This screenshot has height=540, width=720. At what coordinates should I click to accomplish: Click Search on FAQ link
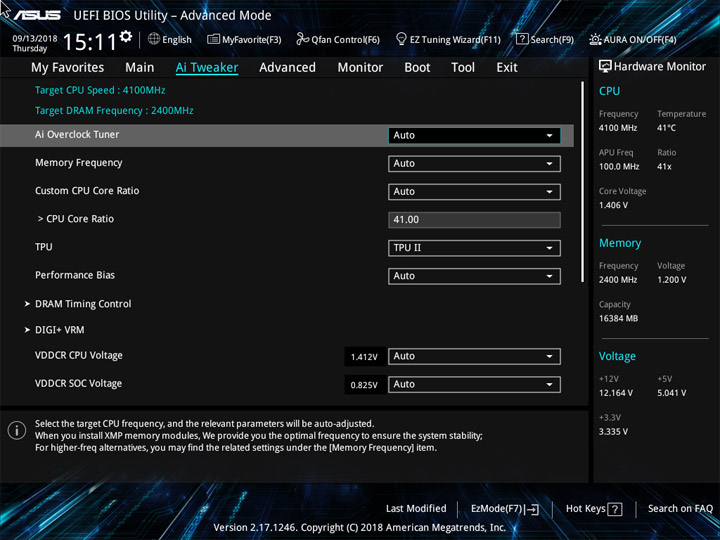680,508
